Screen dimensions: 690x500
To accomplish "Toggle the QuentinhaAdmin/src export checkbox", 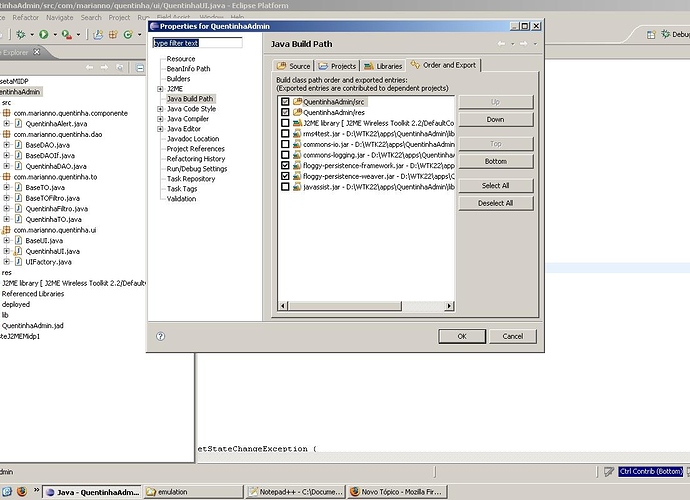I will click(x=285, y=102).
